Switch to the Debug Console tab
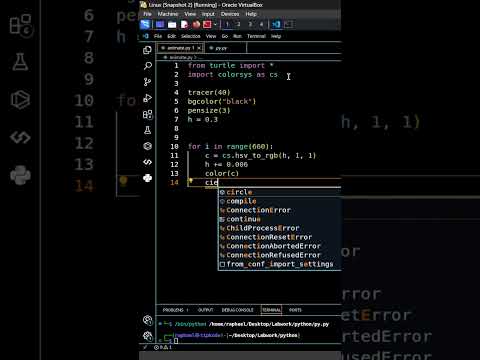 tap(237, 310)
